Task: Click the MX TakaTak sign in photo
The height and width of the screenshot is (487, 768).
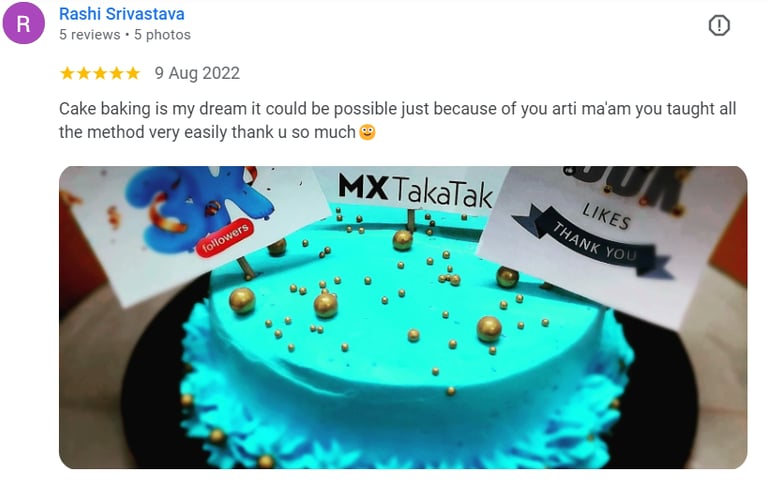Action: coord(415,190)
